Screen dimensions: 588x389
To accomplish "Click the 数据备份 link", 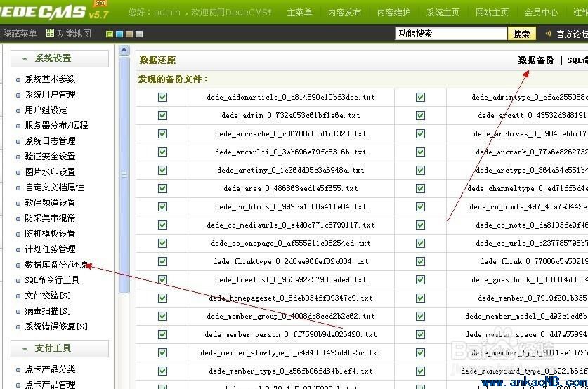I will 536,61.
